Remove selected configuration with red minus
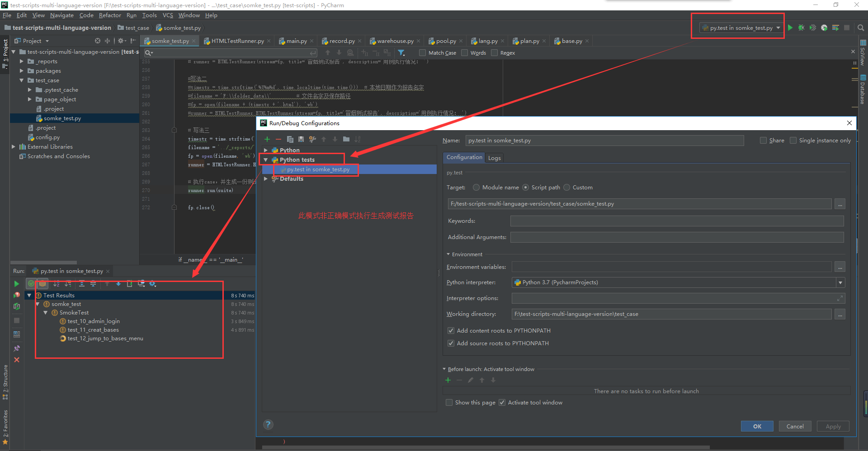This screenshot has height=451, width=868. coord(278,139)
